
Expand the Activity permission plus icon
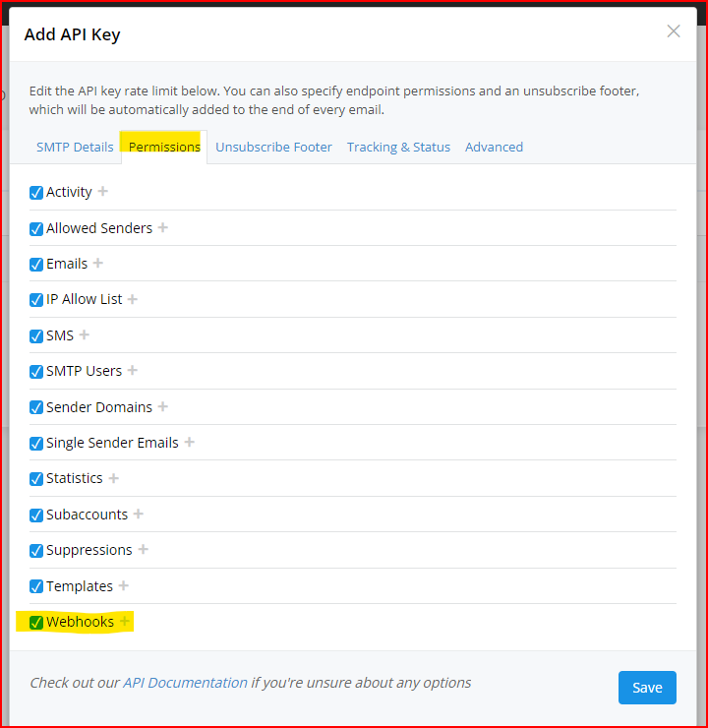point(103,192)
